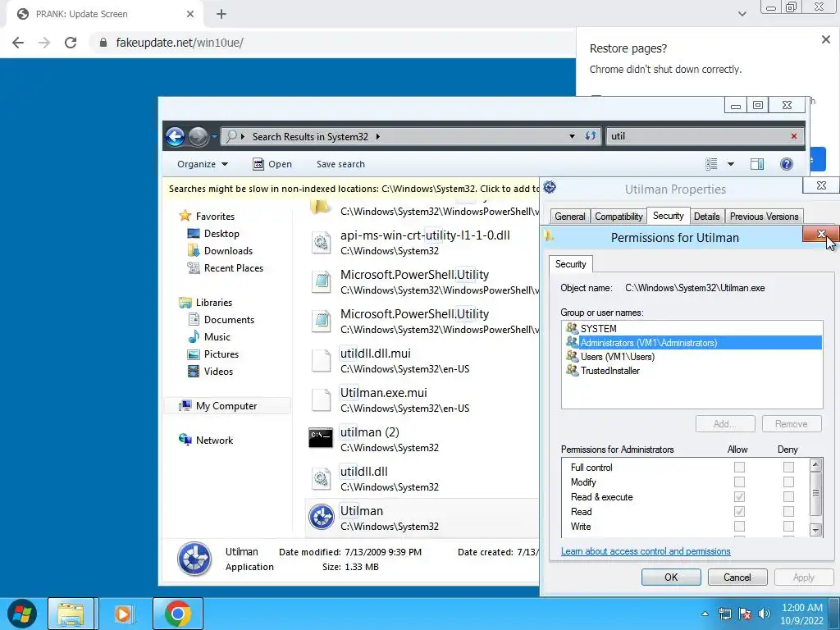Open Explorer help question mark icon
840x630 pixels.
click(787, 164)
